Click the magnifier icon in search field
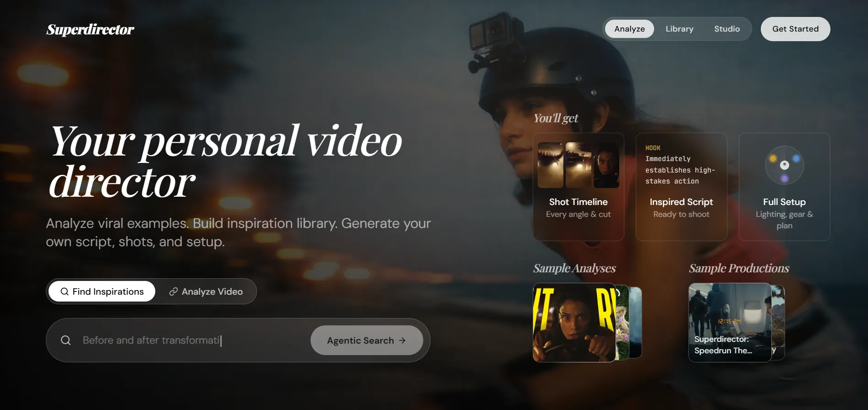This screenshot has height=410, width=868. pyautogui.click(x=66, y=340)
